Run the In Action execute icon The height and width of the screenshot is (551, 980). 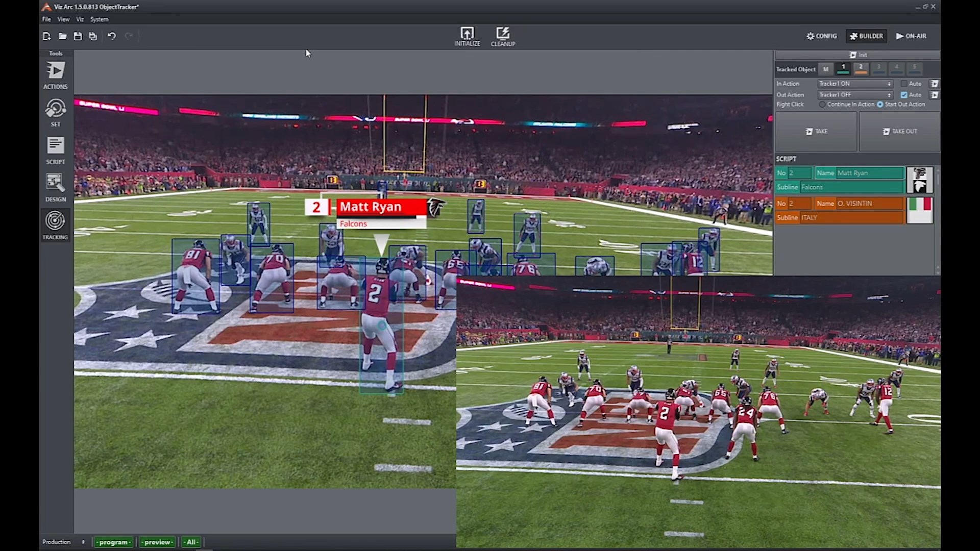coord(935,84)
